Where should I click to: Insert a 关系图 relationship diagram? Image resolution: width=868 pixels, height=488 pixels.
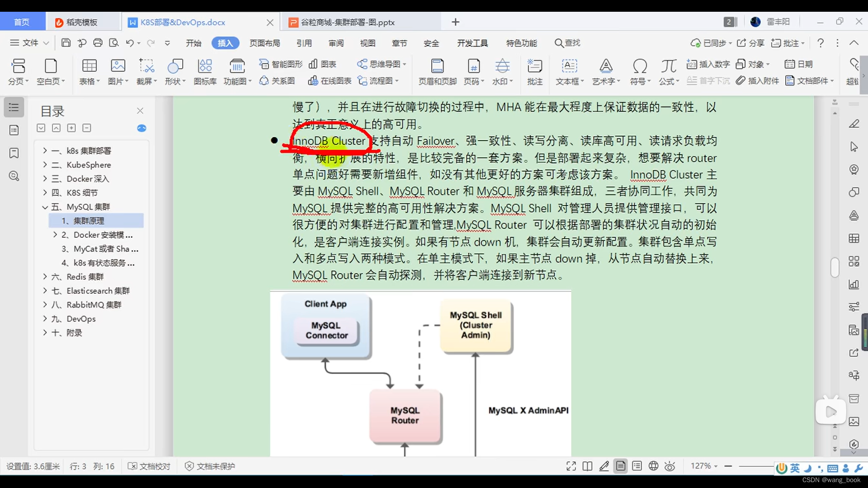tap(277, 80)
